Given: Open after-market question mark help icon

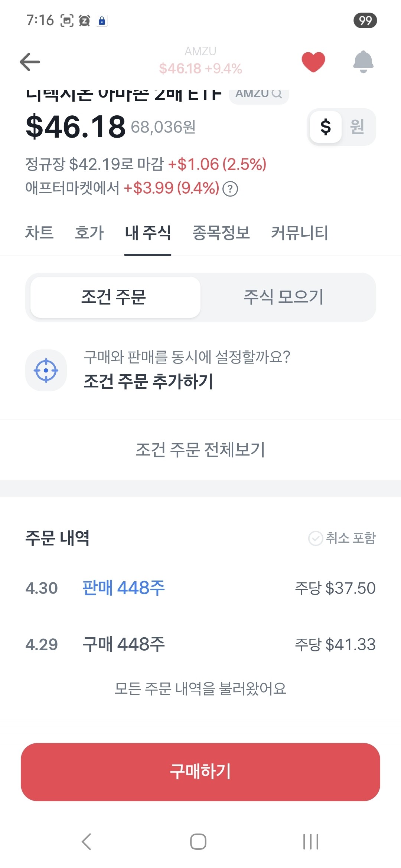Looking at the screenshot, I should [x=230, y=189].
